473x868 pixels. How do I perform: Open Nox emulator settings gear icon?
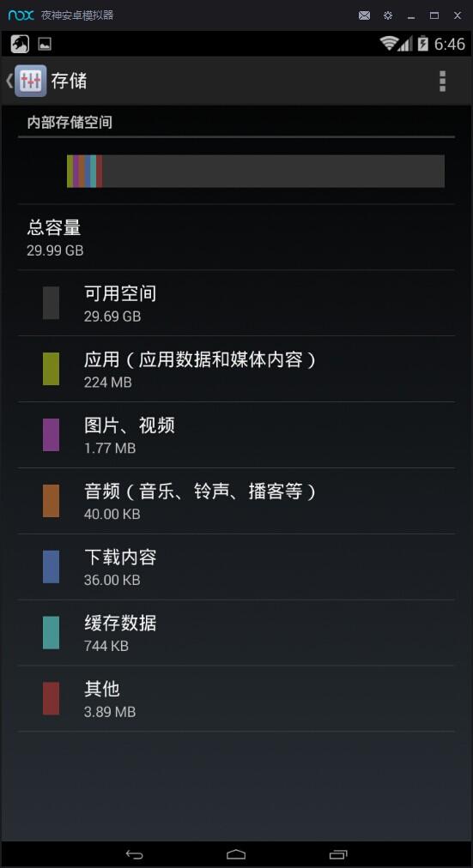388,15
